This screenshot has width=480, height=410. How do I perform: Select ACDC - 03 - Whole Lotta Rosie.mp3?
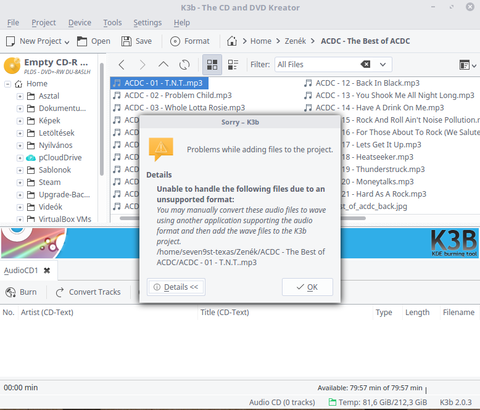point(179,108)
